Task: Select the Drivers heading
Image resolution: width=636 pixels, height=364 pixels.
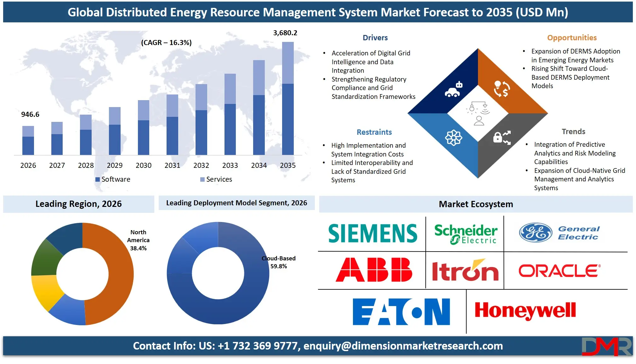Action: point(375,38)
